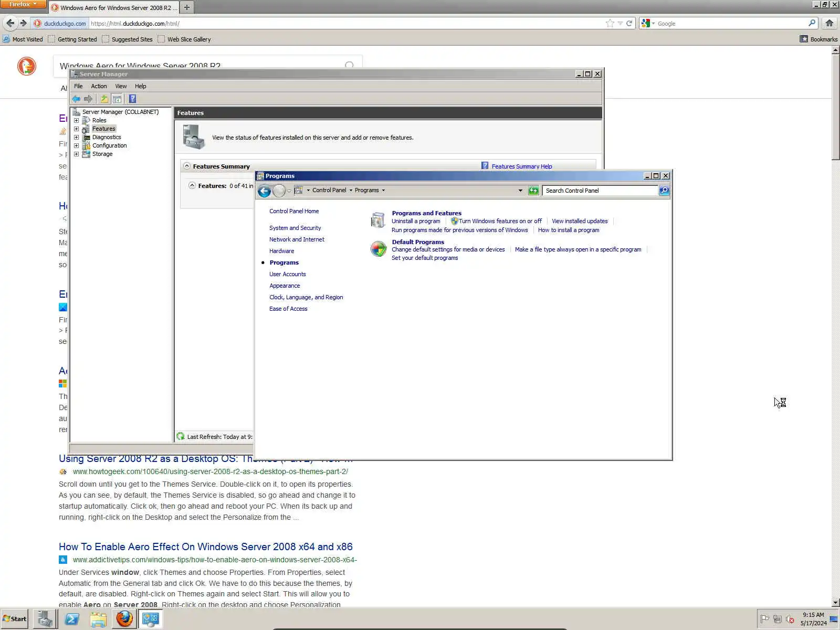Open Ease of Access category

288,309
